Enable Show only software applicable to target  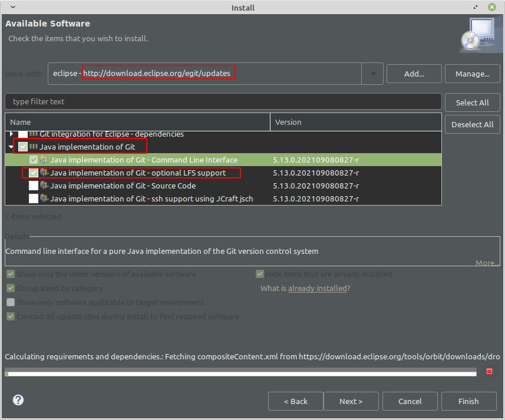point(11,302)
